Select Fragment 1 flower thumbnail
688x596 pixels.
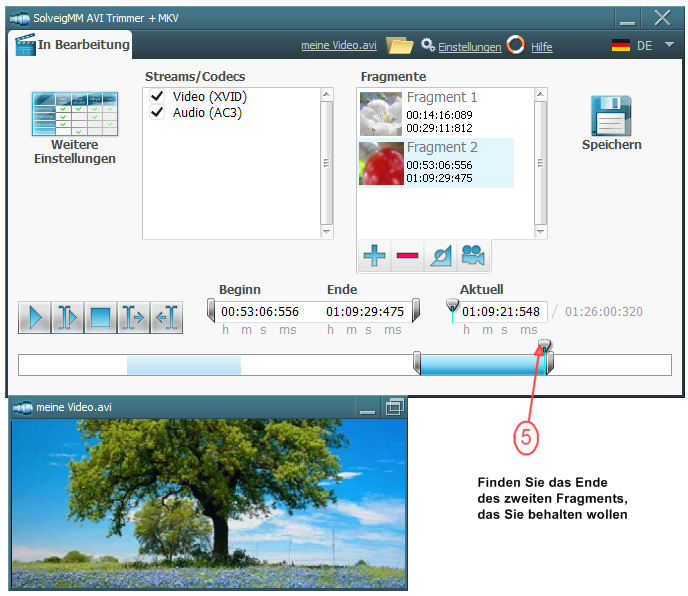[x=381, y=114]
